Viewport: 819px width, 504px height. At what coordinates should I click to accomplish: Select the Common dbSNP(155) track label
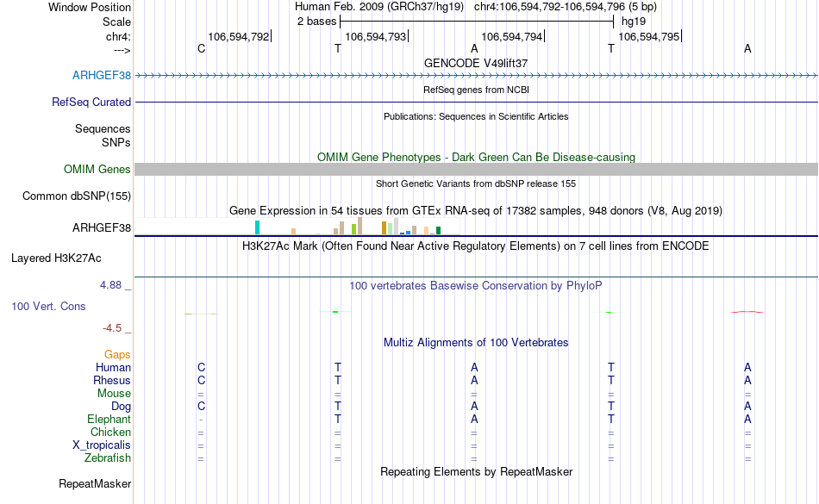coord(76,196)
